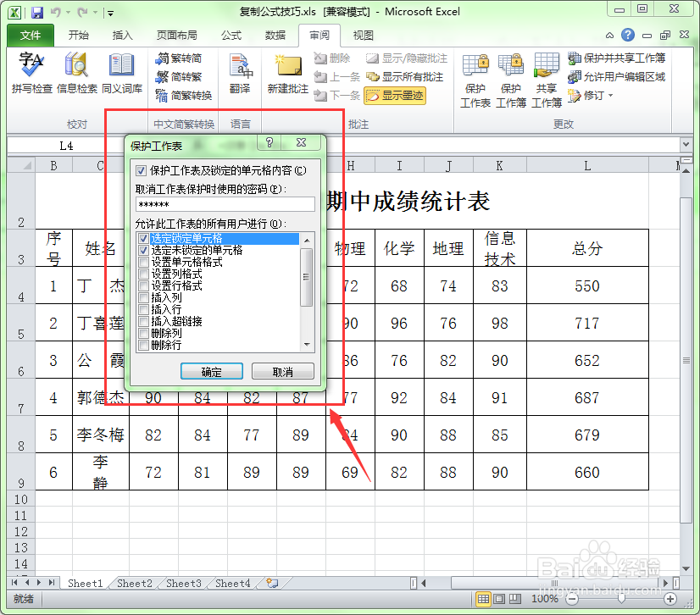Enable 设置列格式 permission
700x615 pixels.
pos(143,274)
